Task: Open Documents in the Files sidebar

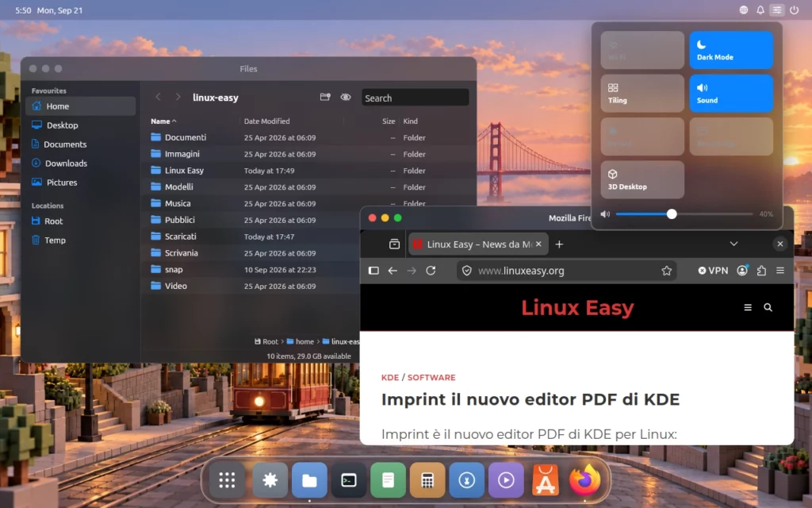Action: coord(81,144)
